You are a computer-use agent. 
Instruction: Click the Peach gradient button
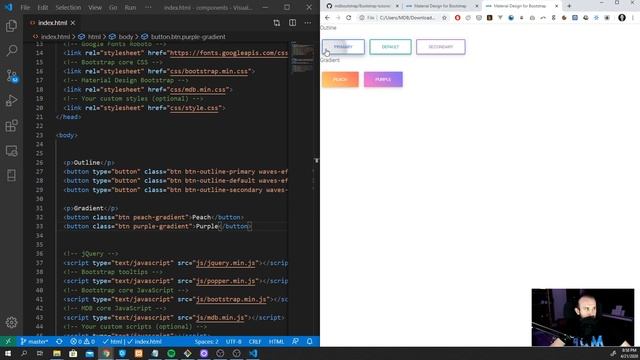point(340,80)
